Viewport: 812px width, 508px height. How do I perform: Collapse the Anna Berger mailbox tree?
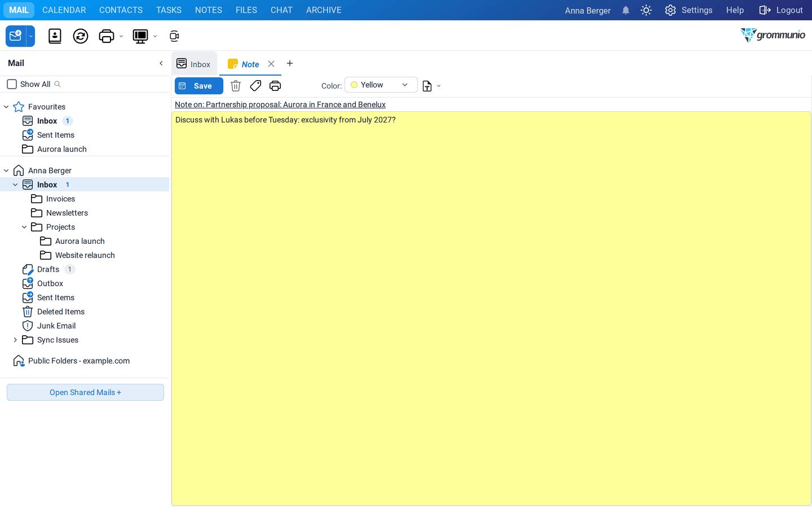coord(6,170)
